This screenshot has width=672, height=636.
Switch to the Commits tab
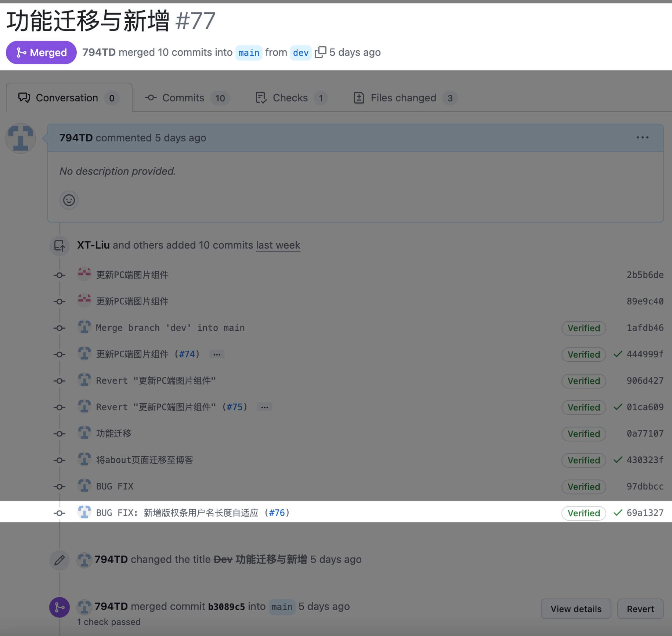coord(187,98)
